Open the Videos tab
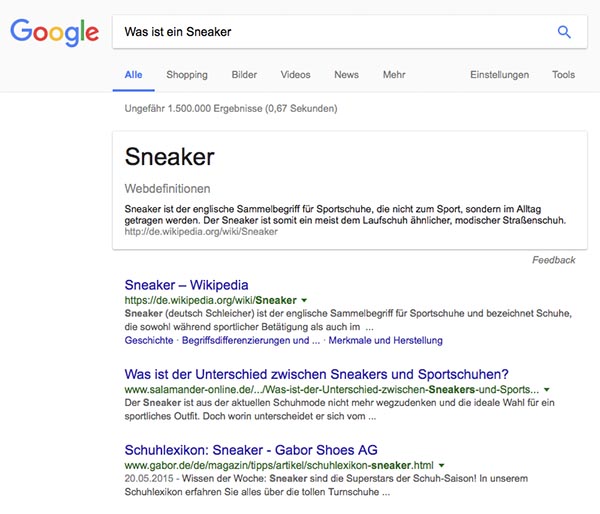 pyautogui.click(x=295, y=75)
